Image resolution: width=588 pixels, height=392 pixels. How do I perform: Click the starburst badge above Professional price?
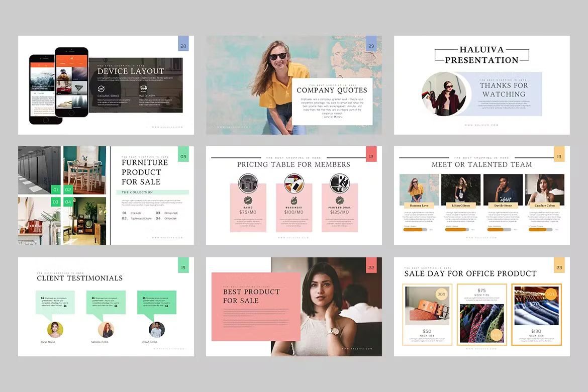(x=340, y=201)
